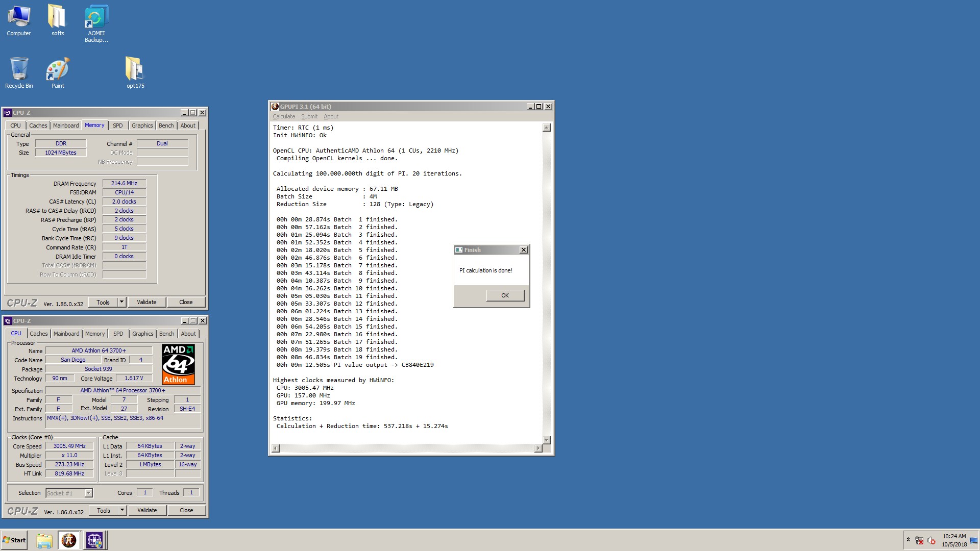Click the network tray icon
Viewport: 980px width, 551px height.
(919, 541)
